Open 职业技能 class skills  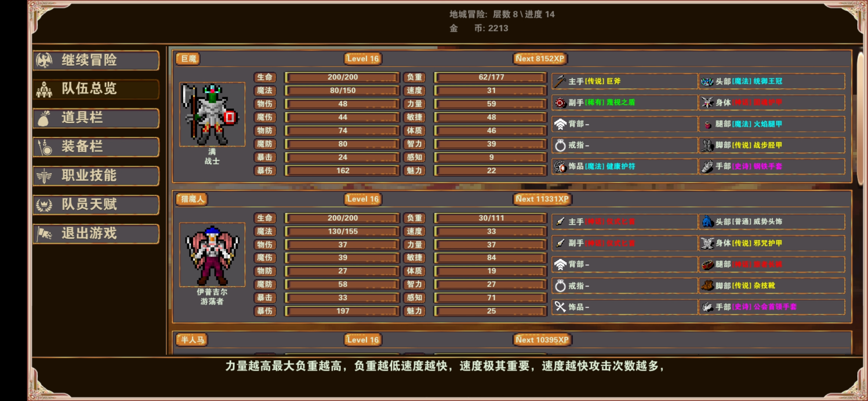96,176
